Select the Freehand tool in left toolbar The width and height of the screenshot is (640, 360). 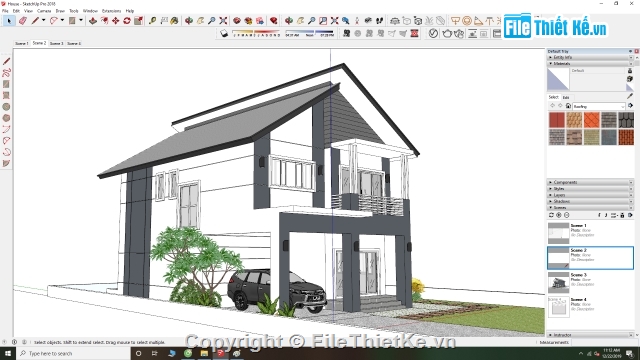(6, 73)
